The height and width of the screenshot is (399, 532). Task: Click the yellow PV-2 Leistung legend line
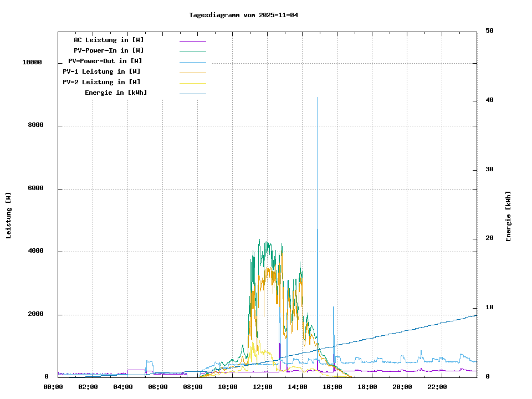(x=192, y=83)
